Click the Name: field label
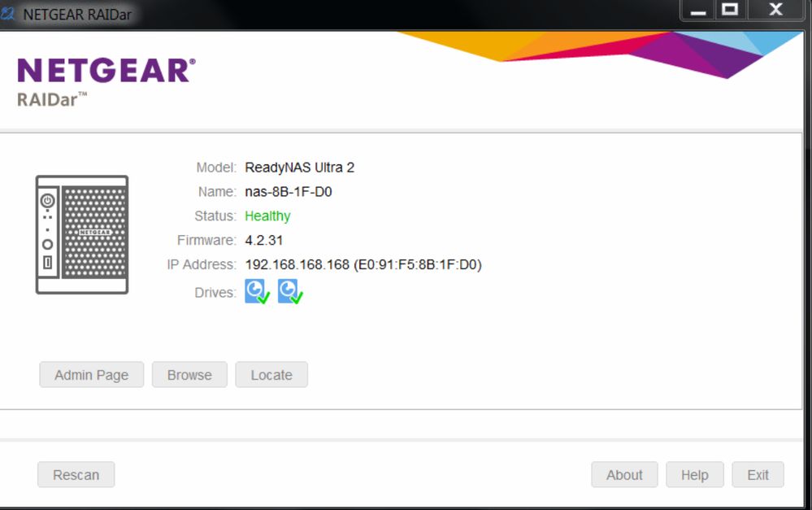This screenshot has width=812, height=510. pyautogui.click(x=217, y=192)
